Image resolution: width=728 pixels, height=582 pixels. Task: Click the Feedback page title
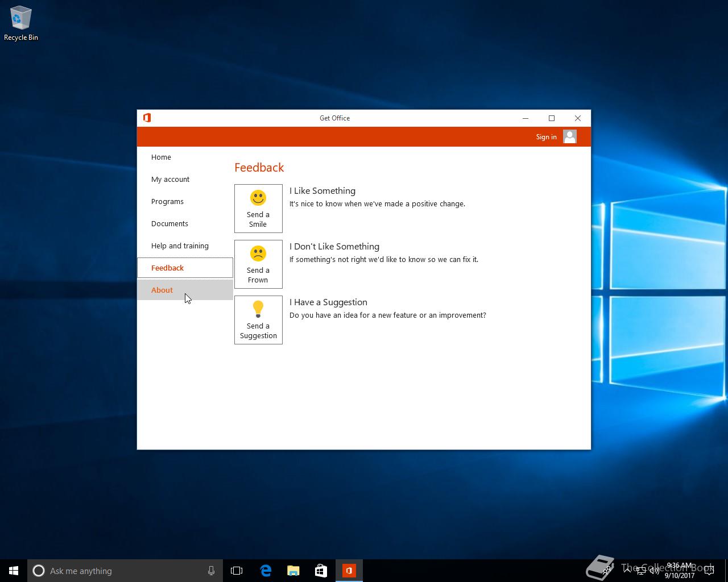click(259, 168)
